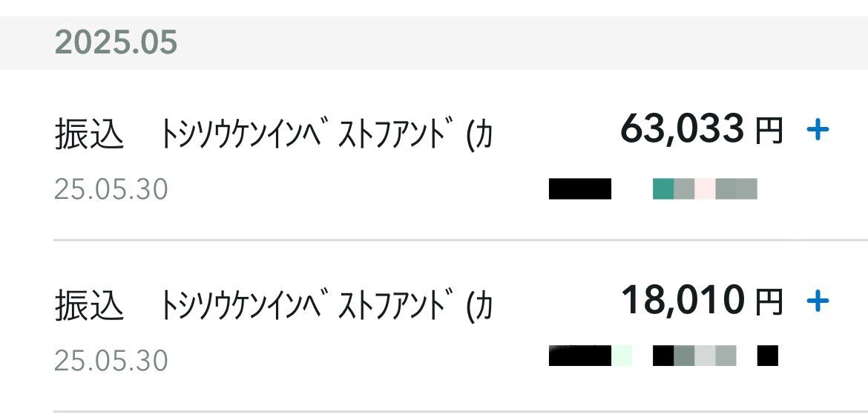Click the long black redacted block below 18,010 円
The height and width of the screenshot is (415, 868).
pos(580,356)
